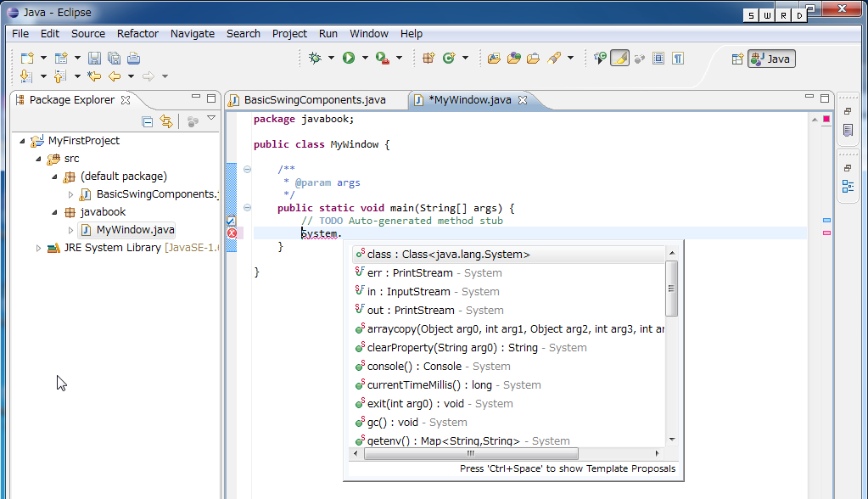Select the Java perspective button

point(771,59)
